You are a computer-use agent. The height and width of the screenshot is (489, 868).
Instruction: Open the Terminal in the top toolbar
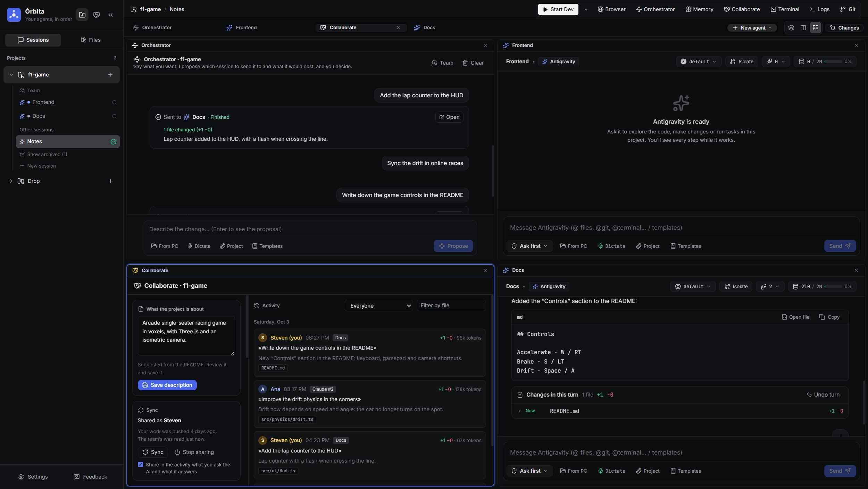[785, 9]
